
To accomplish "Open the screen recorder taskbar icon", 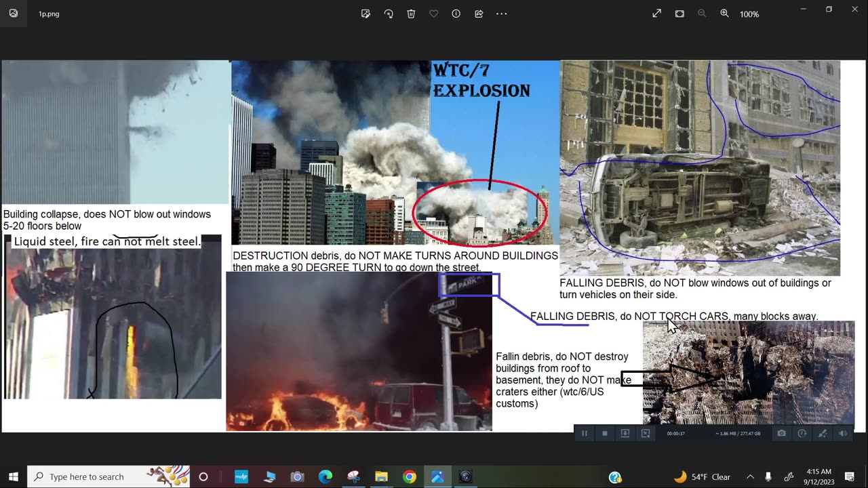I will [x=465, y=476].
